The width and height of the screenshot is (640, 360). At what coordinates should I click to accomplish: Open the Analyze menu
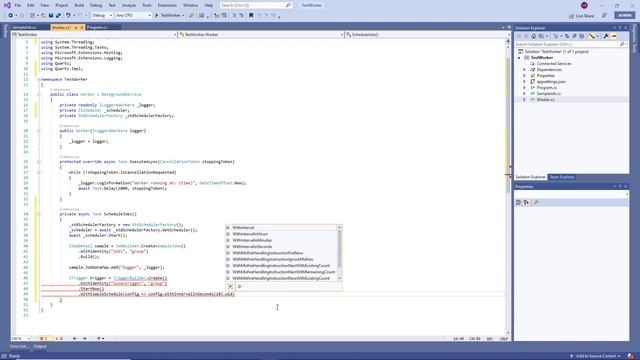tap(129, 5)
